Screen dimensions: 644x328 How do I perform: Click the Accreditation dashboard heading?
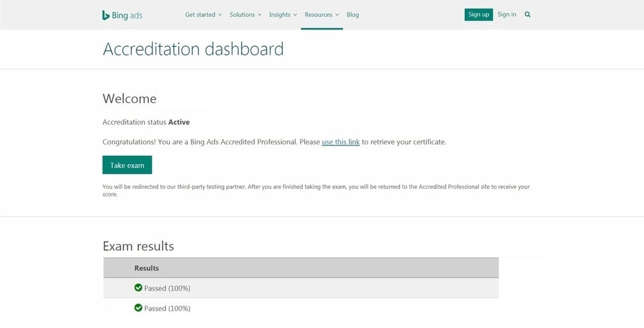coord(193,49)
